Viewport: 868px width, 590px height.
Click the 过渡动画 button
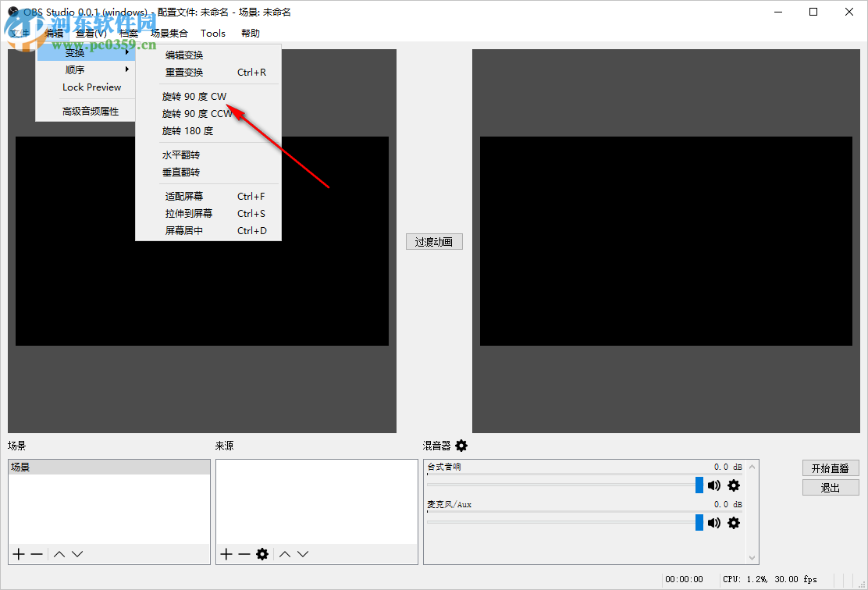(x=434, y=241)
